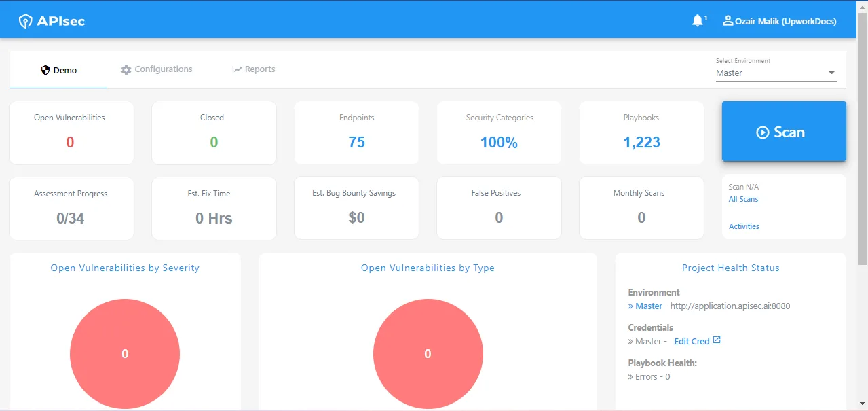Open the Activities link

coord(744,226)
